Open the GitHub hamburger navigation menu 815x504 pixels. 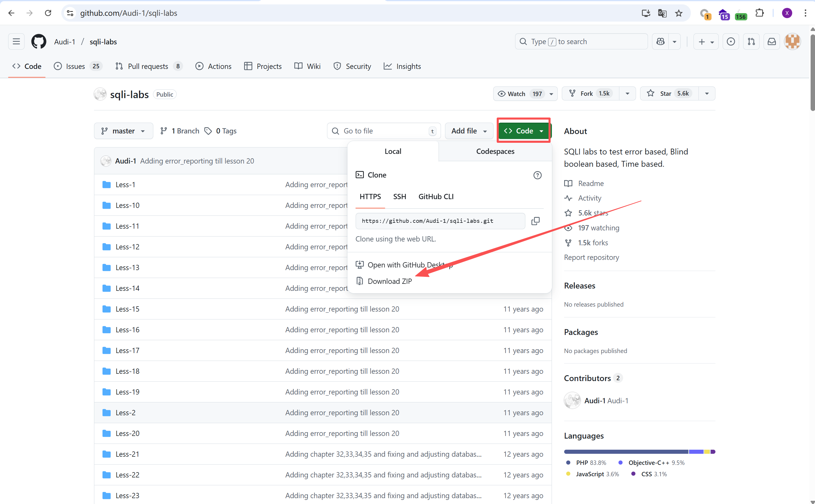coord(16,42)
